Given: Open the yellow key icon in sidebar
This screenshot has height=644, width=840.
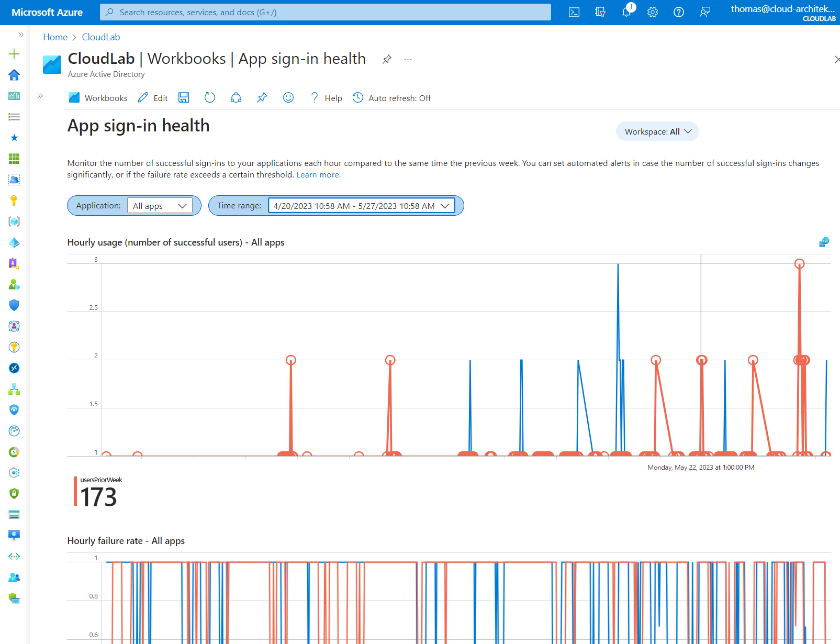Looking at the screenshot, I should pos(14,201).
